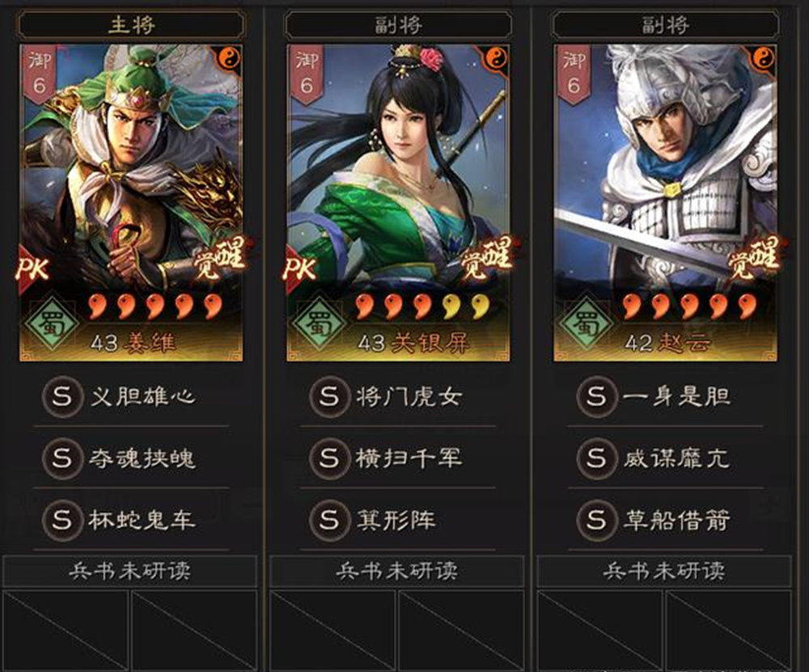This screenshot has width=809, height=672.
Task: Open 兵书未研读 under 姜维
Action: [x=129, y=571]
